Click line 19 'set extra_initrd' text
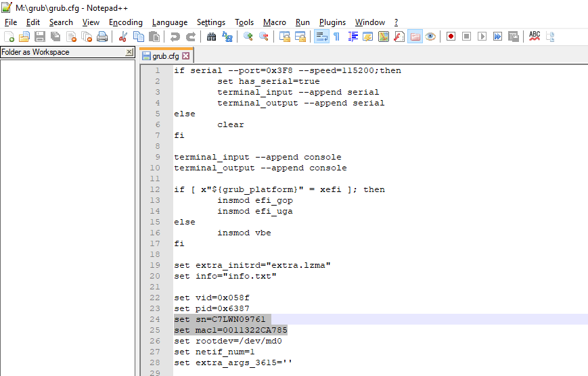588x376 pixels. click(252, 265)
